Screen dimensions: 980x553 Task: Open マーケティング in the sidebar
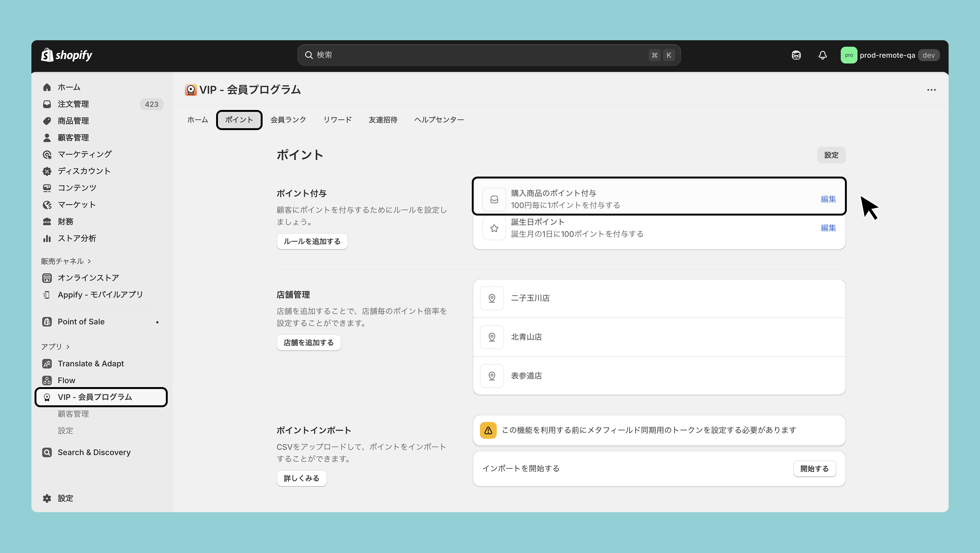84,154
